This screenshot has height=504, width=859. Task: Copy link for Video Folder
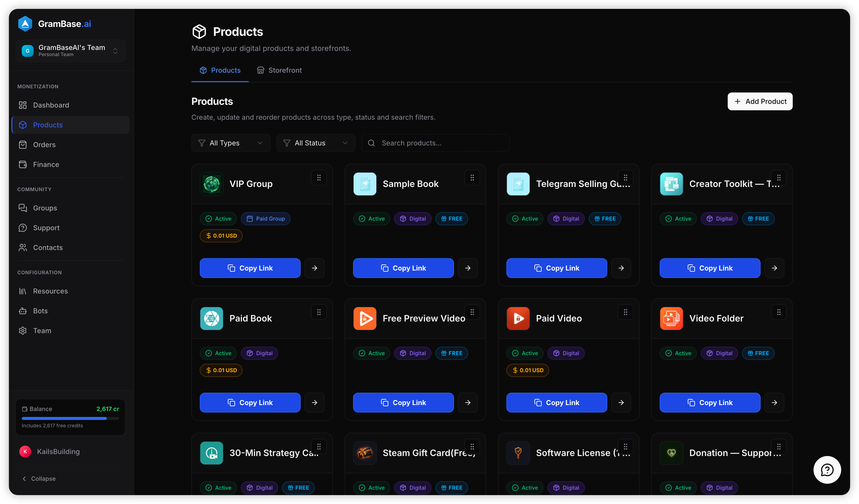710,403
